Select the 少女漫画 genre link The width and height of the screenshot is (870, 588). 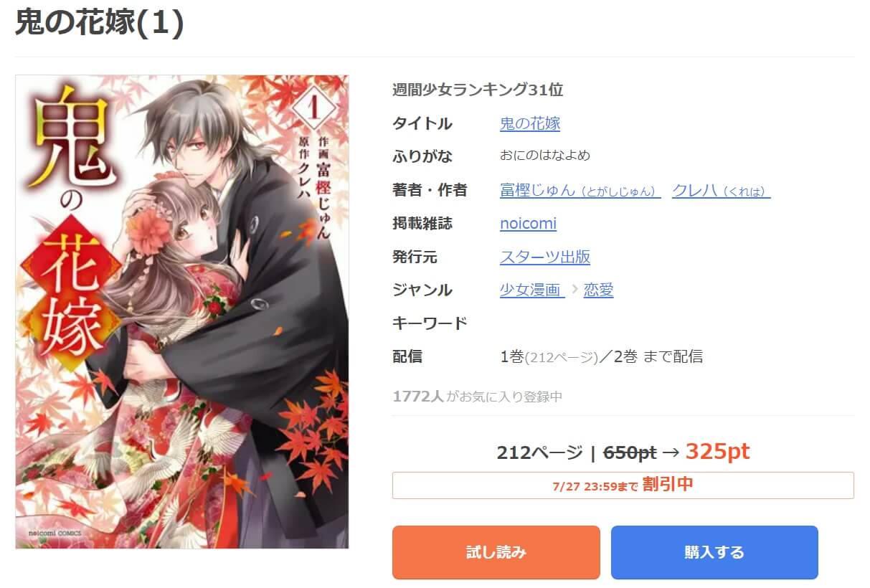point(531,290)
